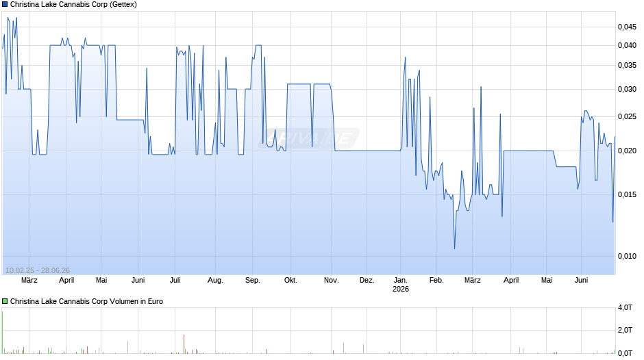Click the '0,015' price axis label
Screen dimensions: 644x360
coord(627,194)
